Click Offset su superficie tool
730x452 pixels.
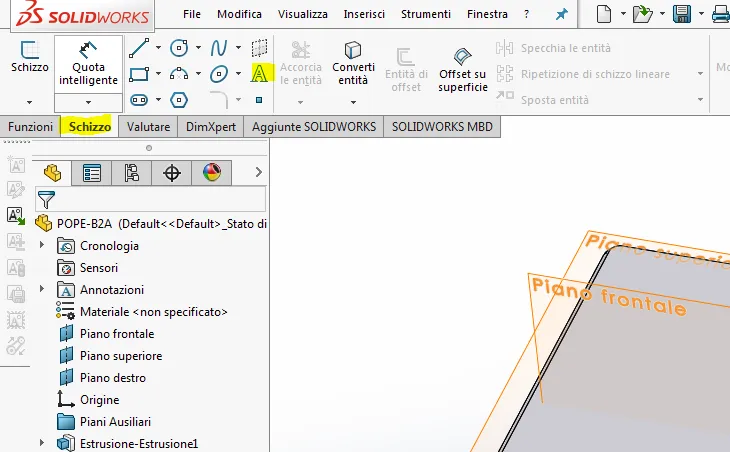click(x=463, y=70)
